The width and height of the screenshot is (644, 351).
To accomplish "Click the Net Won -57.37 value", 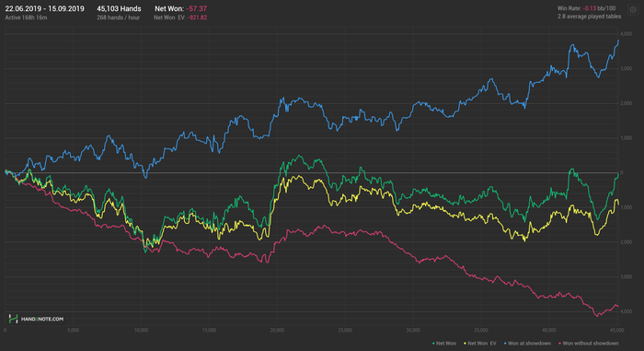I will tap(196, 8).
